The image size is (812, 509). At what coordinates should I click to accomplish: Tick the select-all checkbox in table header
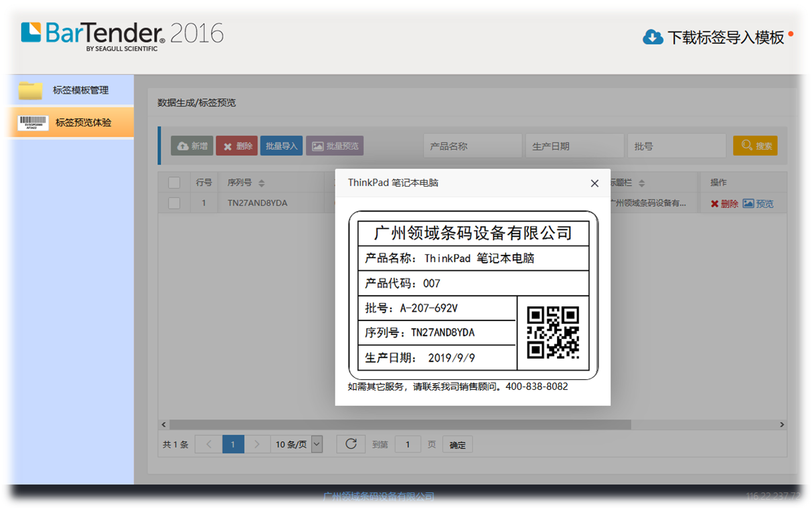click(174, 183)
